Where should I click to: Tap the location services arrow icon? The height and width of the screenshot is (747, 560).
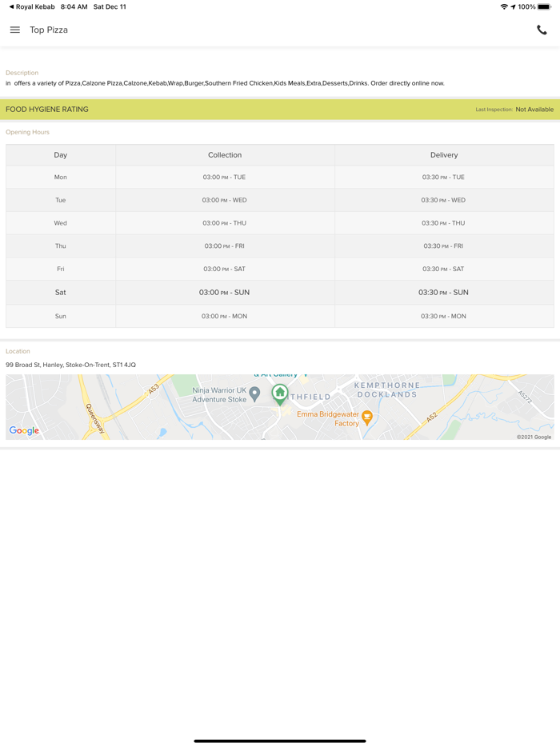coord(513,6)
